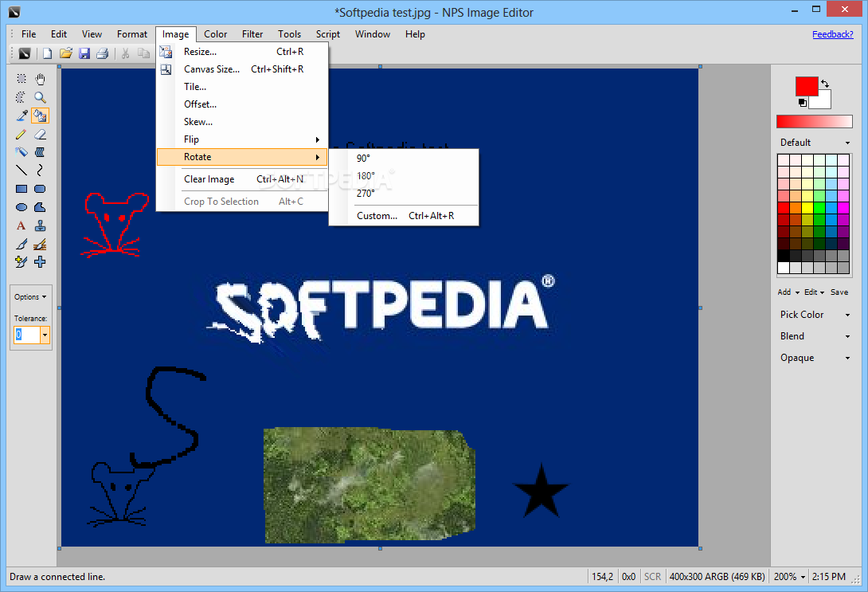Click the New document toolbar icon
The width and height of the screenshot is (868, 592).
coord(48,53)
